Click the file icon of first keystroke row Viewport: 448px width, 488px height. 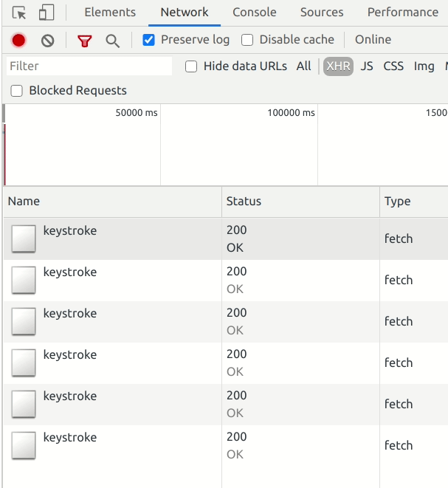point(24,238)
